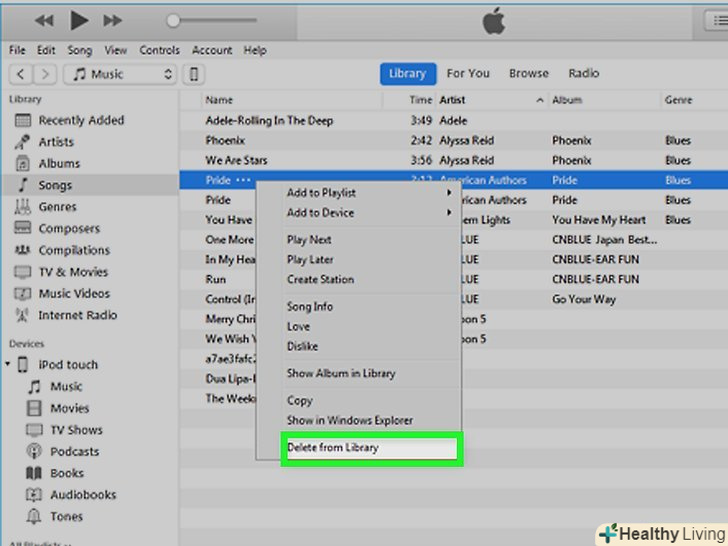This screenshot has width=728, height=546.
Task: Switch to the Radio tab
Action: [x=584, y=73]
